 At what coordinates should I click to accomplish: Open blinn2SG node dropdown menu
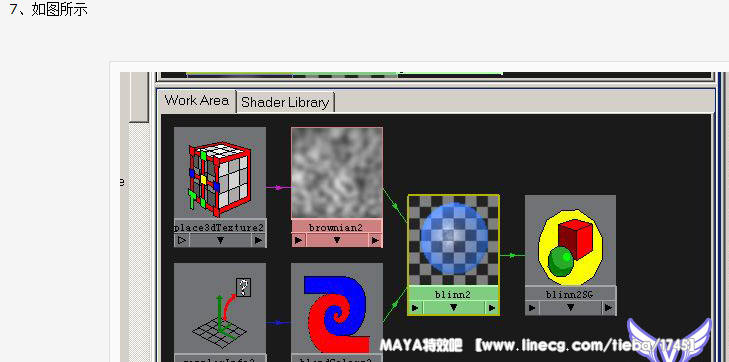(x=570, y=308)
